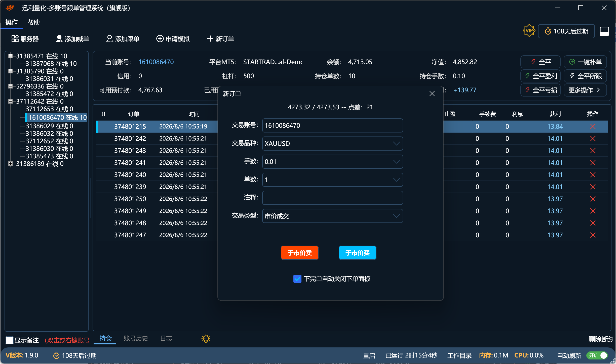This screenshot has width=616, height=364.
Task: Click the 新订单 toolbar button
Action: pos(220,39)
